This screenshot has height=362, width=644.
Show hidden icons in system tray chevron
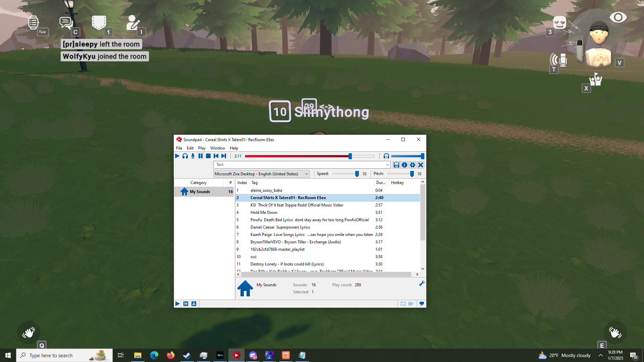(601, 355)
